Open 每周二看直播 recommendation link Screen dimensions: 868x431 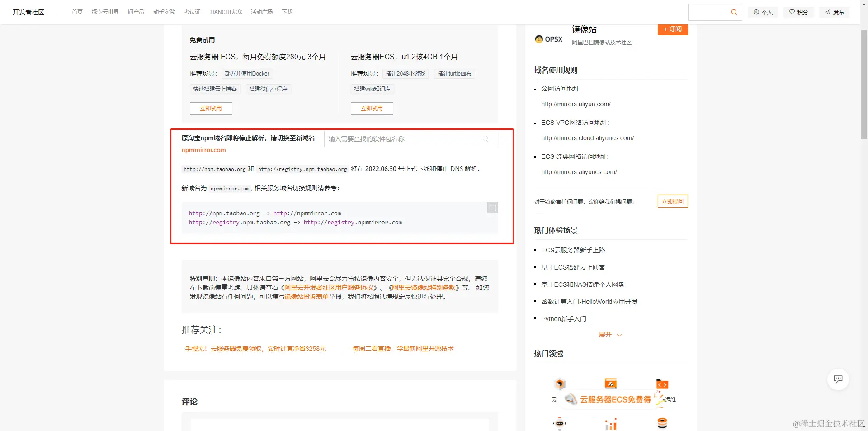(403, 349)
